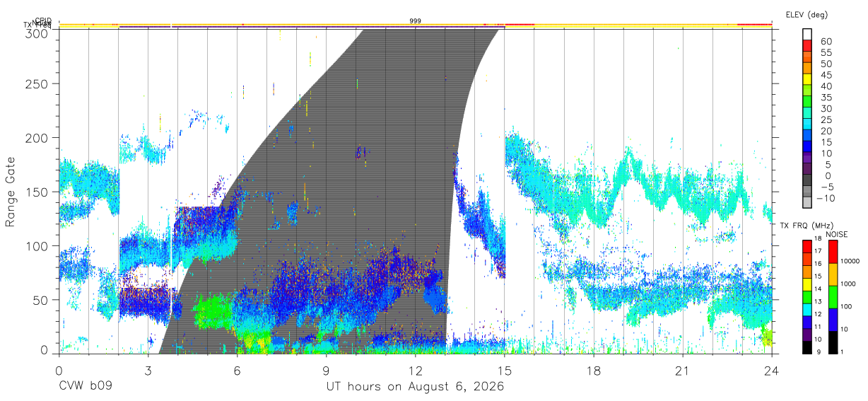Click the 'NOISE' legend title
Screen dimensions: 868x401
pos(836,234)
